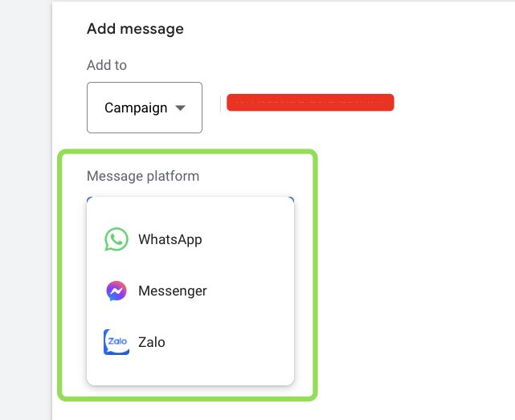Click the blue Zalo logo icon
Image resolution: width=515 pixels, height=420 pixels.
click(x=116, y=342)
